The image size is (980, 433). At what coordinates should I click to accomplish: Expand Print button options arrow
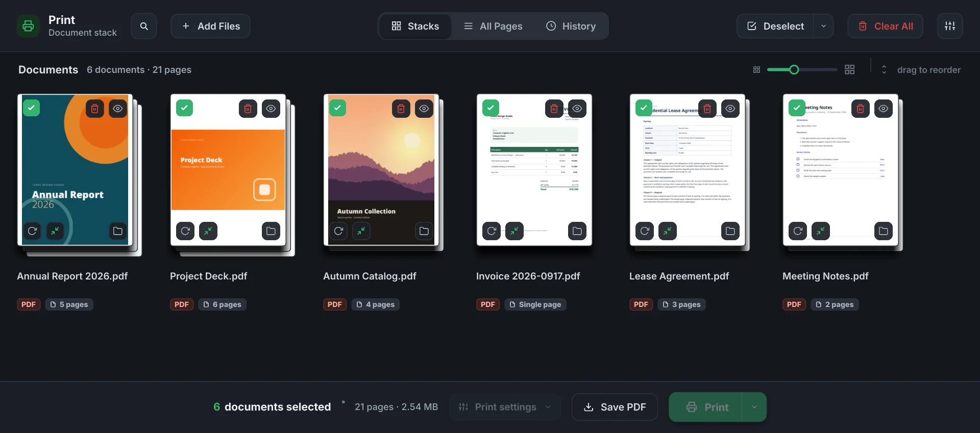(x=754, y=407)
